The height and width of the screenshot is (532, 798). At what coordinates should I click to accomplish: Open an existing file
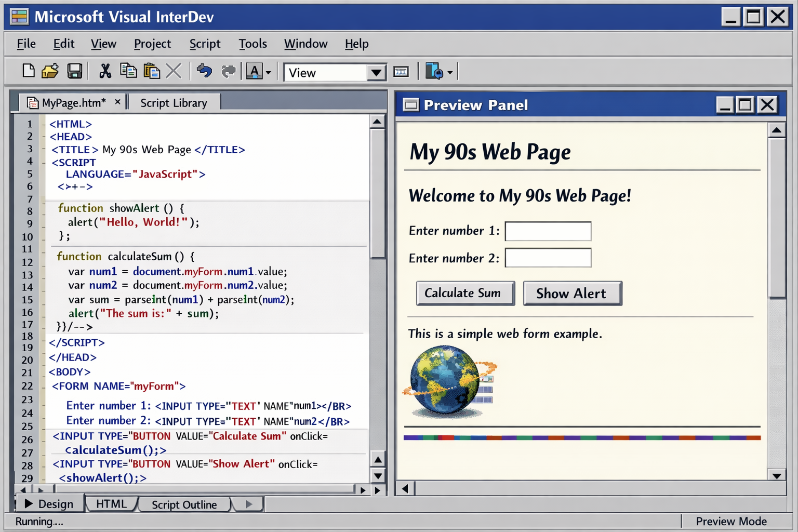(50, 71)
